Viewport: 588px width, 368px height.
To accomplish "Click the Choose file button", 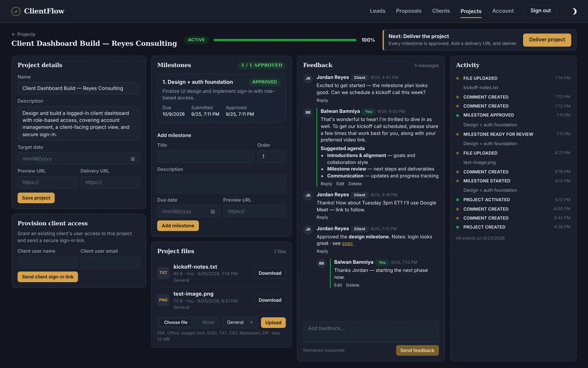I will [x=176, y=322].
